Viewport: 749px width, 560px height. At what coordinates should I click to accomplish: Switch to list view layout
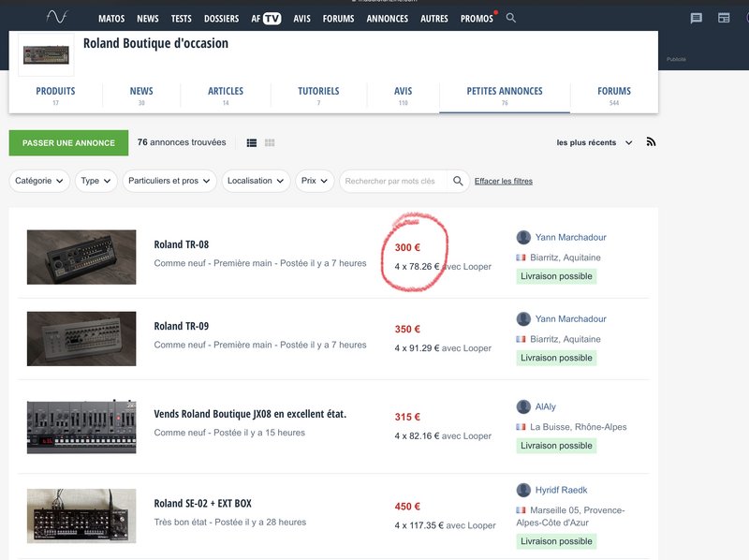252,143
